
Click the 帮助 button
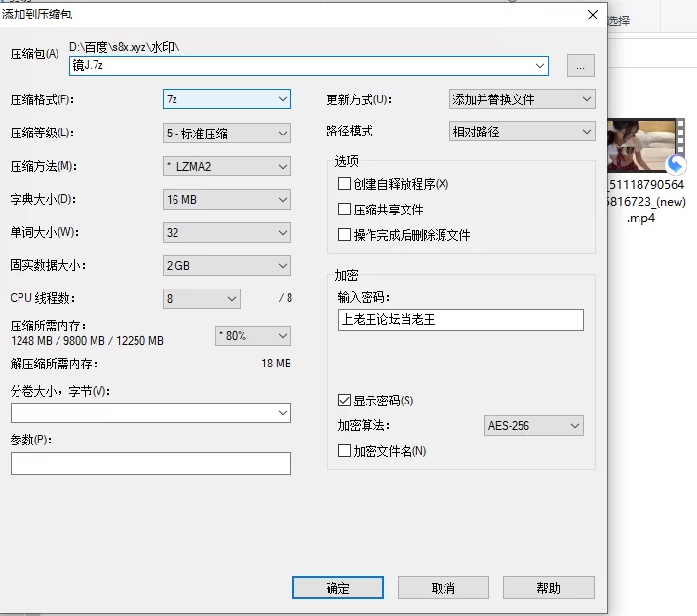click(549, 588)
